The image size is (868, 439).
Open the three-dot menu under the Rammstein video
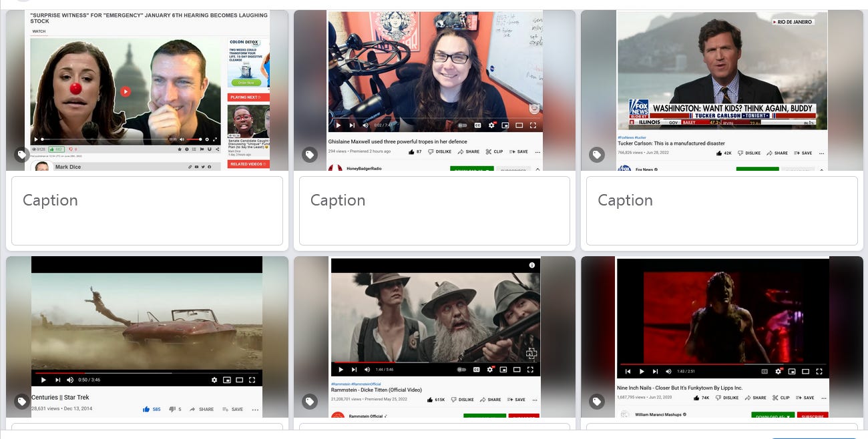click(x=536, y=400)
